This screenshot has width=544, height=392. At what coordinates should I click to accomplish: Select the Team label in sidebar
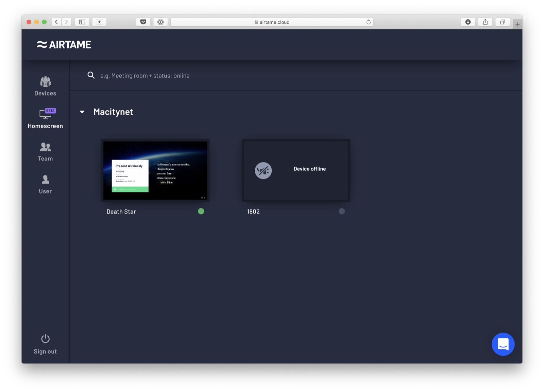click(45, 158)
